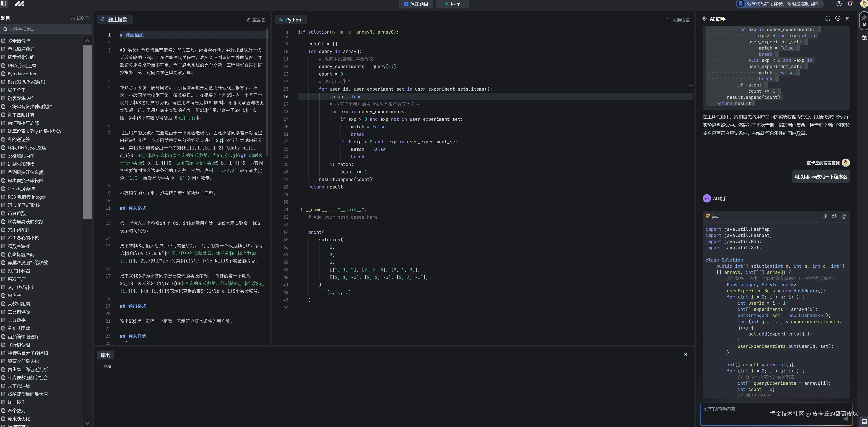Click the 添加题目 add problem button
The image size is (868, 427).
coord(416,4)
